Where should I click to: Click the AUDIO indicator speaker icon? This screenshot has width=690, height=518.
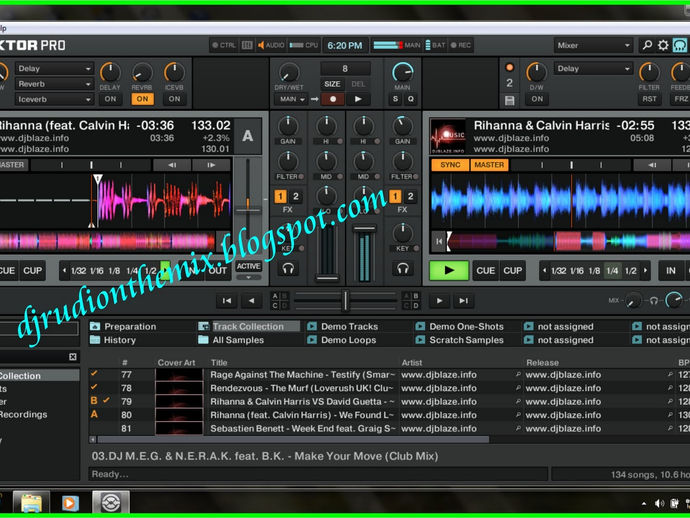pyautogui.click(x=261, y=45)
